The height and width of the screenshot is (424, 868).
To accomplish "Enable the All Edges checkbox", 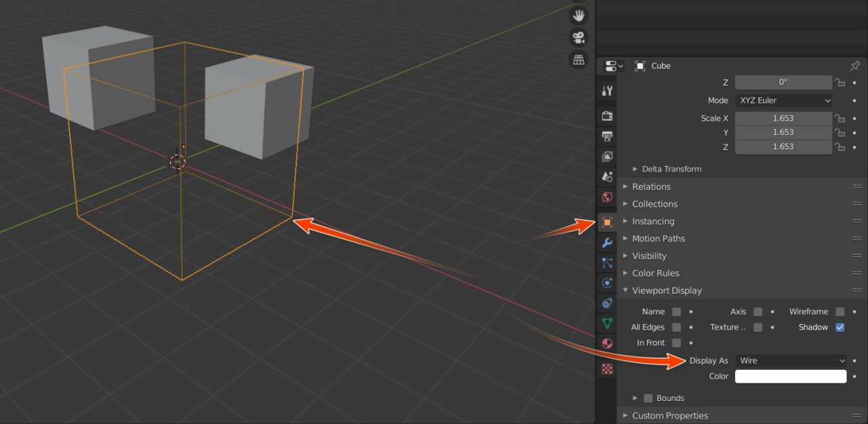I will pos(676,328).
